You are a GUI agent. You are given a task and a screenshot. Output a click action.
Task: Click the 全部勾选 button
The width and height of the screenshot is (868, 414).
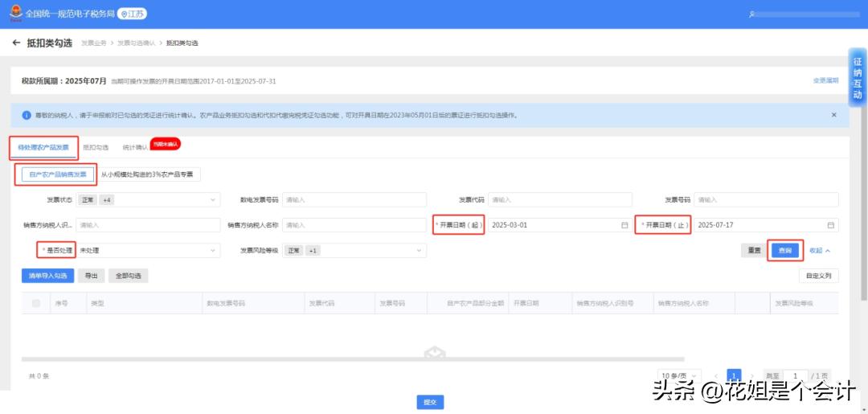pos(129,276)
